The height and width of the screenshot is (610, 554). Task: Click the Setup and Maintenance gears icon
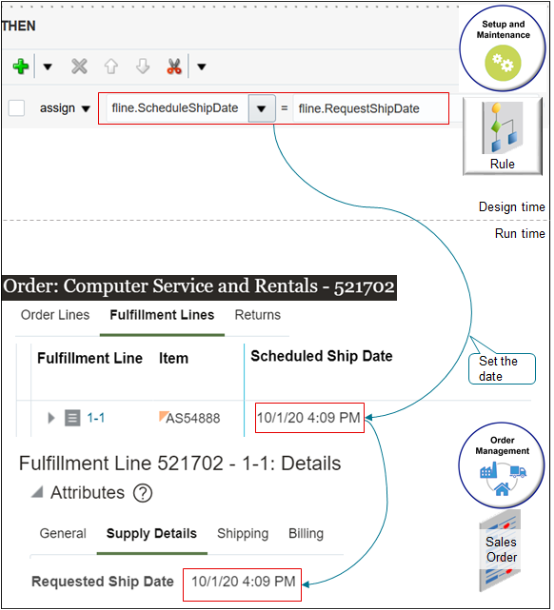(x=502, y=63)
